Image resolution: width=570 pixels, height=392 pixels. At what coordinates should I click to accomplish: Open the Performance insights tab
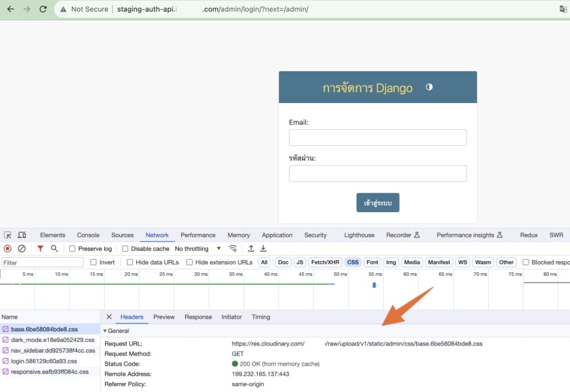coord(469,236)
